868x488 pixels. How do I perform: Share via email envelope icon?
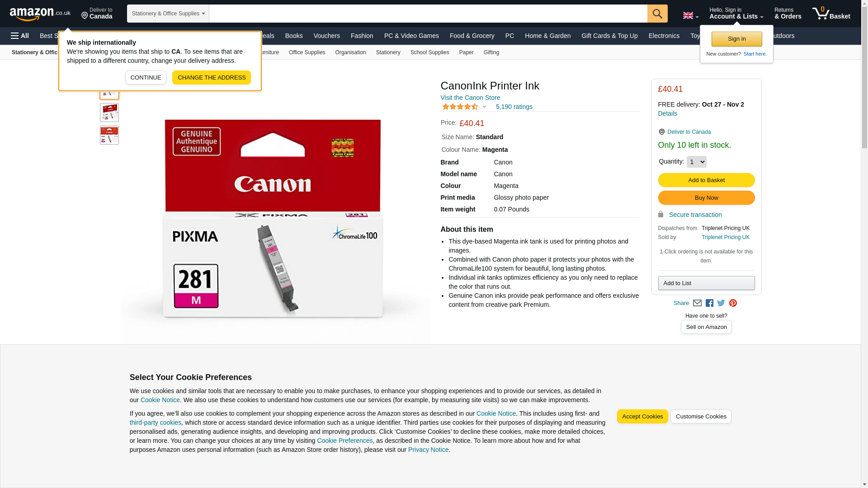click(697, 303)
